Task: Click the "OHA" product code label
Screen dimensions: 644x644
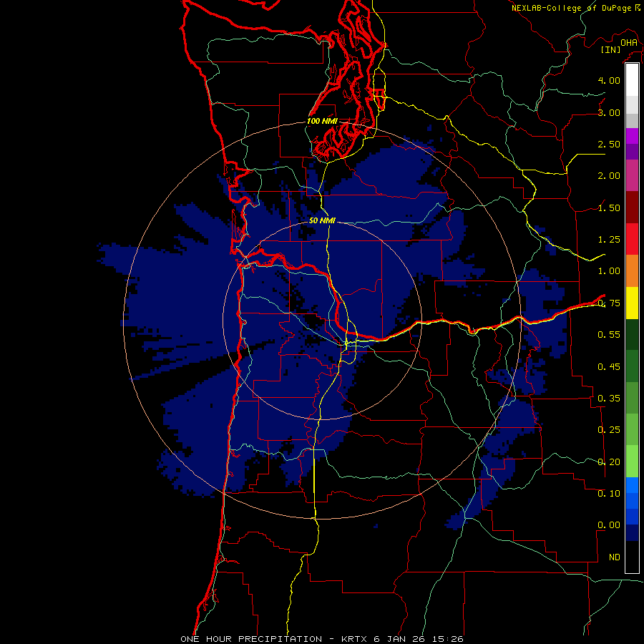Action: pyautogui.click(x=629, y=42)
